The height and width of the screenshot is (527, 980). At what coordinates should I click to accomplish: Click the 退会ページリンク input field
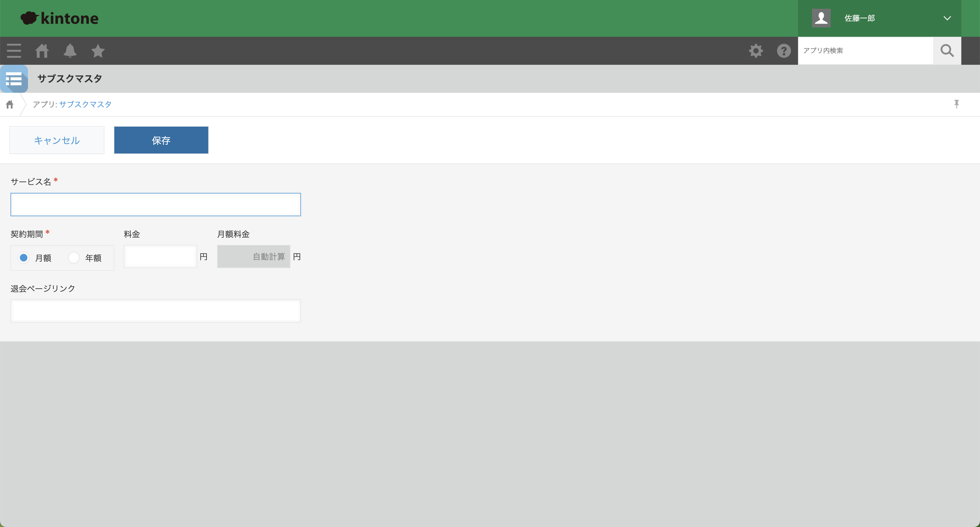pyautogui.click(x=155, y=311)
